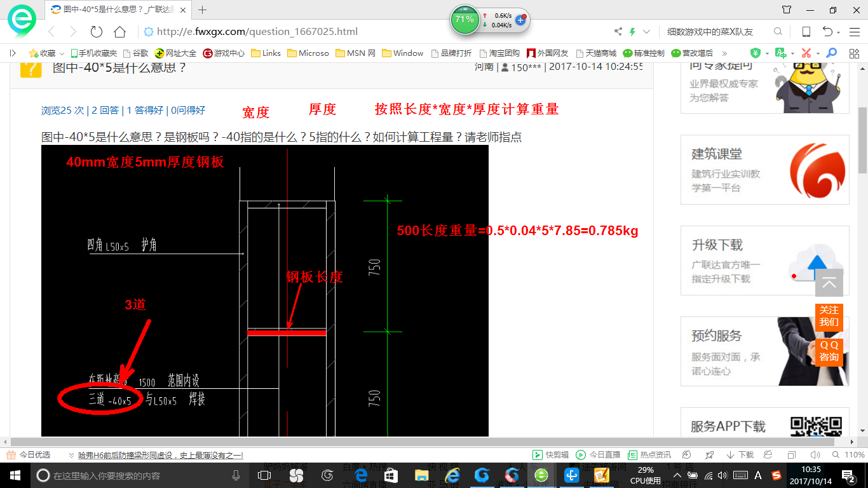The image size is (868, 488).
Task: Expand the green shield dropdown arrow
Action: click(x=767, y=54)
